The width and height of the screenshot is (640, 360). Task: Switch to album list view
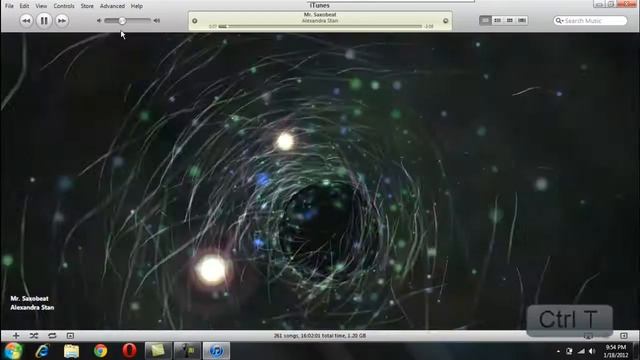[x=497, y=20]
